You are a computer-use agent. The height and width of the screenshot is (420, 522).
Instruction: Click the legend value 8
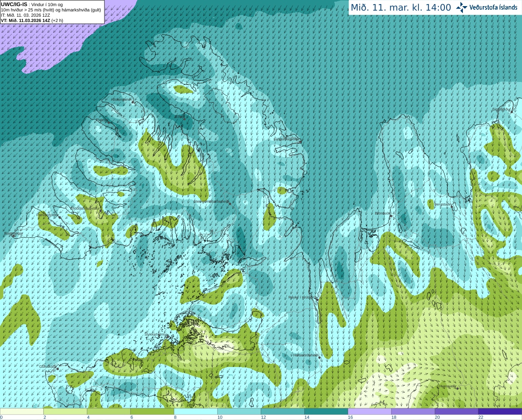tap(175, 417)
